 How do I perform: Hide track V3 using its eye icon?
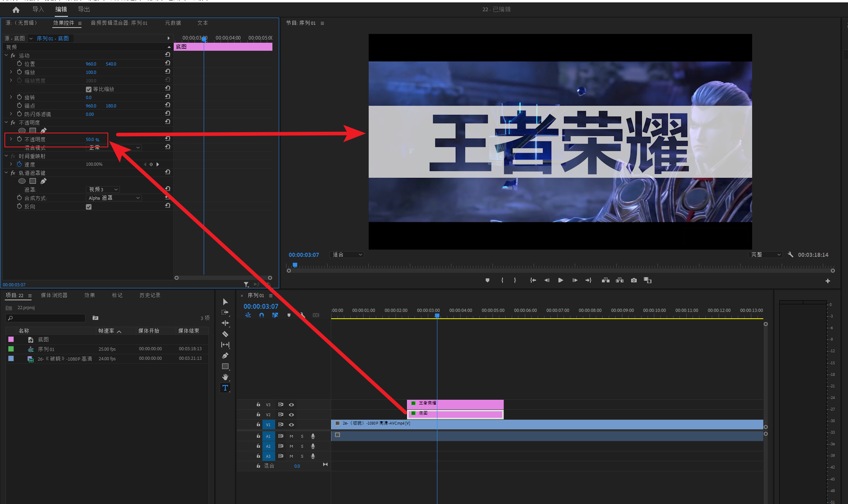292,405
